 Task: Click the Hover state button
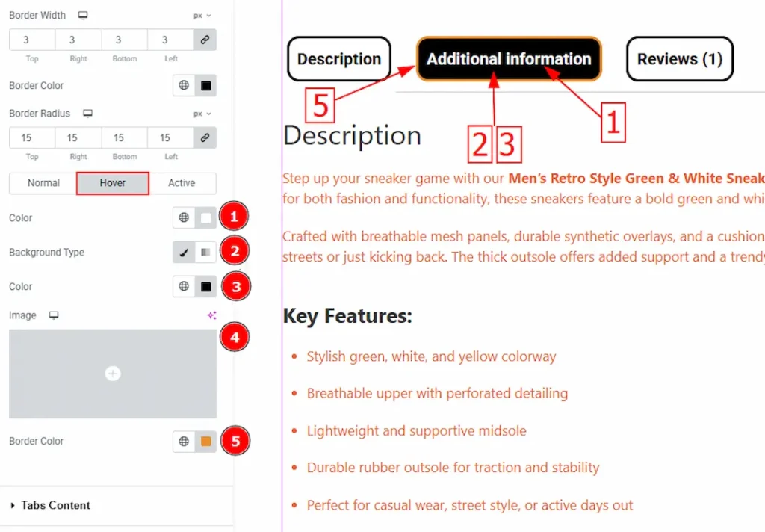tap(113, 183)
